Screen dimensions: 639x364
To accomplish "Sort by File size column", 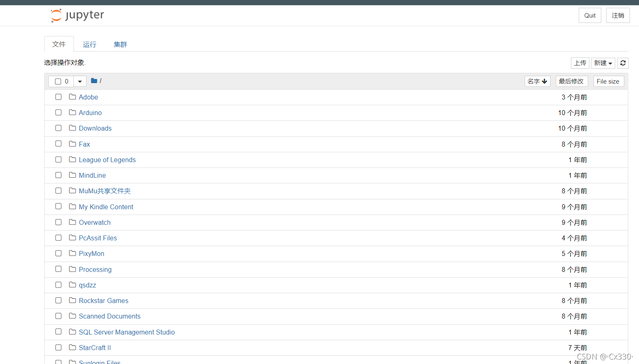I will (608, 81).
